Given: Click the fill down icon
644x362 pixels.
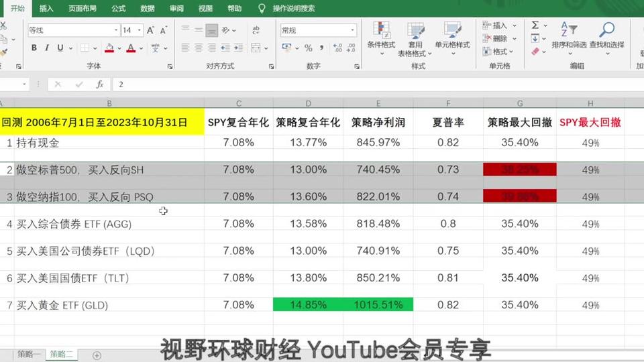Looking at the screenshot, I should click(535, 39).
